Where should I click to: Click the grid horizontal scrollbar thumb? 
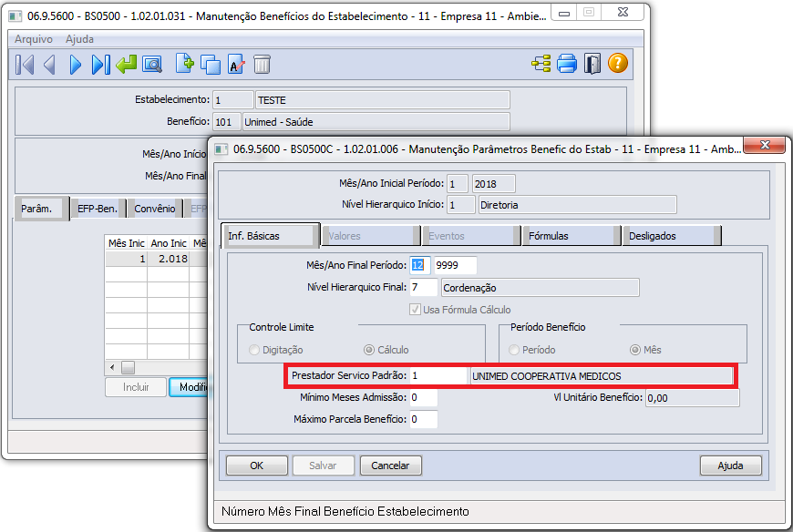point(129,367)
